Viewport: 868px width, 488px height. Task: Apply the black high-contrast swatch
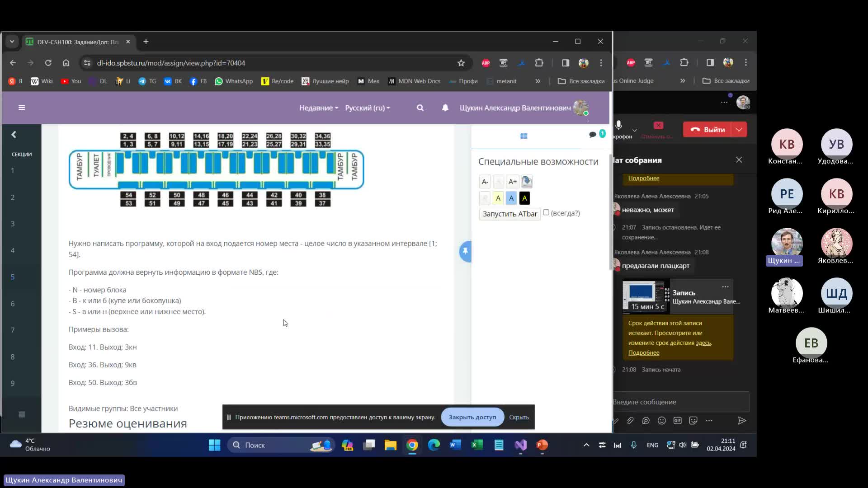524,198
